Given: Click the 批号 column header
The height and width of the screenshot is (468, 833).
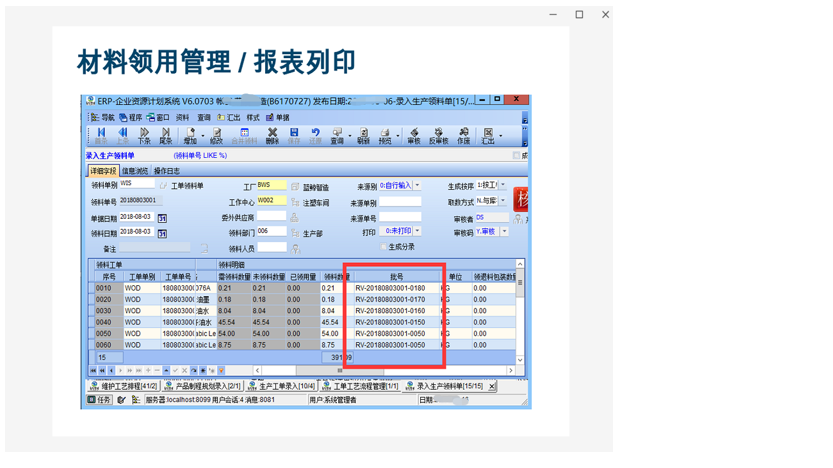Looking at the screenshot, I should point(397,277).
